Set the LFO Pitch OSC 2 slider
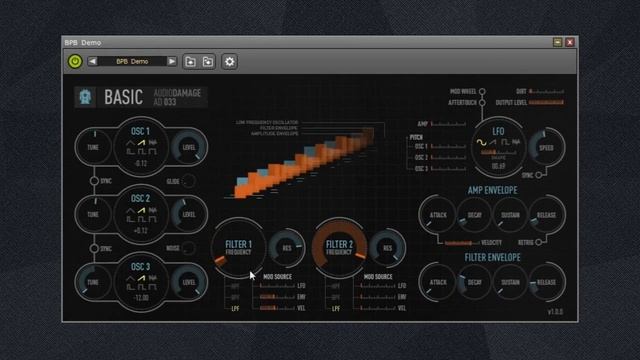 448,157
